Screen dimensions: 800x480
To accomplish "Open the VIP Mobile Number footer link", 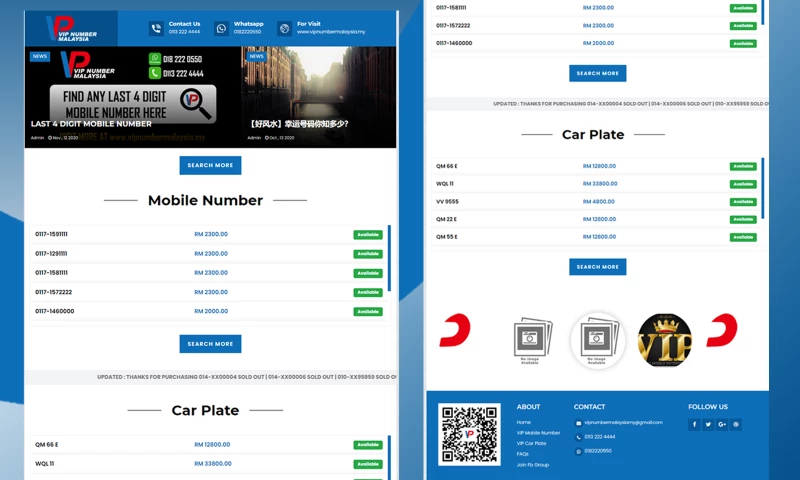I will [538, 433].
